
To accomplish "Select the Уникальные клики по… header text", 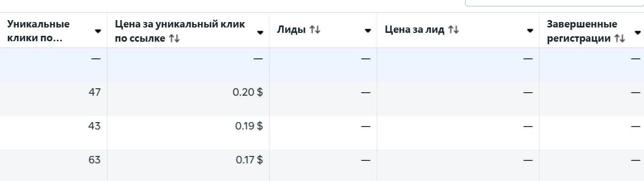I will (38, 31).
